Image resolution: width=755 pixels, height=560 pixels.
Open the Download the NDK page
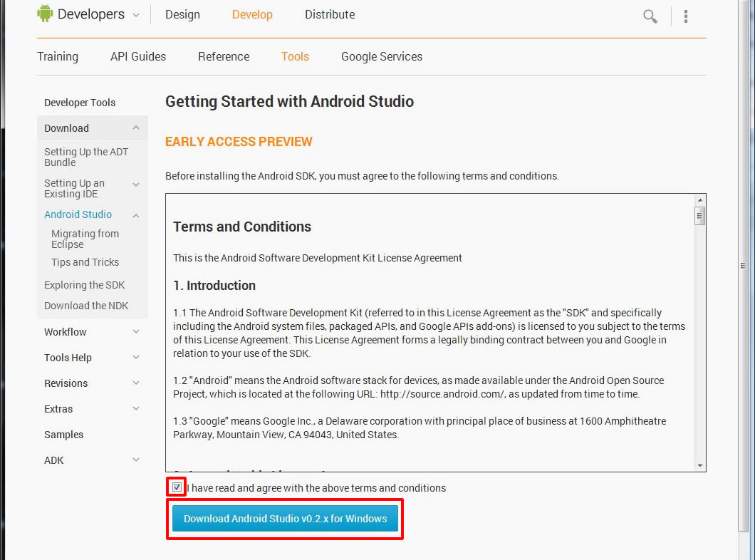[86, 306]
